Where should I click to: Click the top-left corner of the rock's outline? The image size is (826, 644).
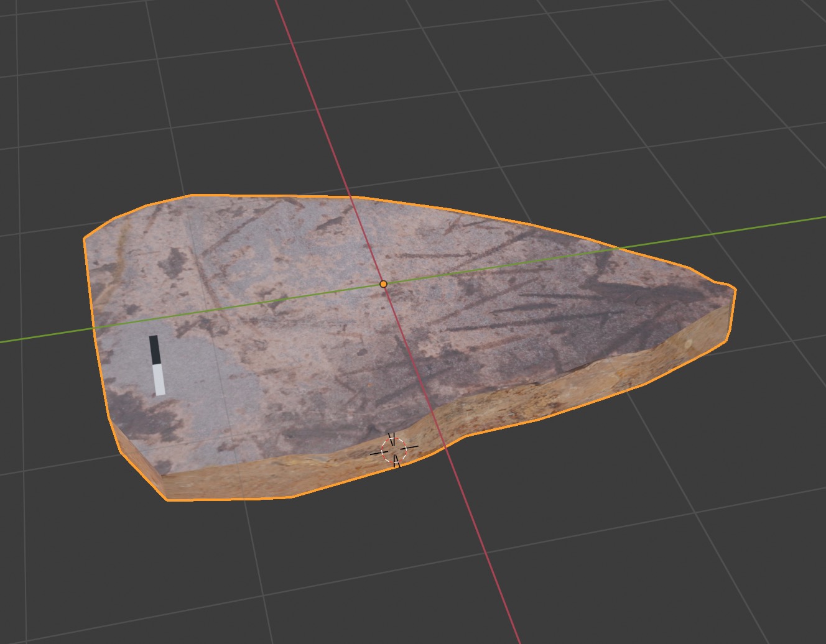(x=85, y=238)
